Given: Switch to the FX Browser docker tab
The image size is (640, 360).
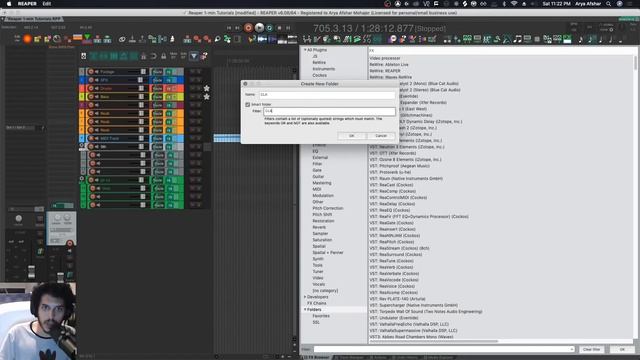Looking at the screenshot, I should (x=316, y=357).
